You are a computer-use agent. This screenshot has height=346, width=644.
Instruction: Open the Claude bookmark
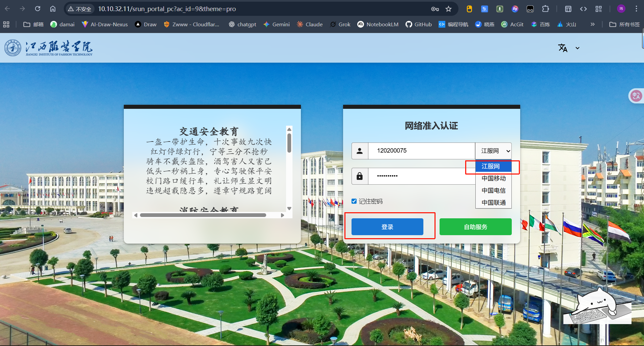point(310,24)
